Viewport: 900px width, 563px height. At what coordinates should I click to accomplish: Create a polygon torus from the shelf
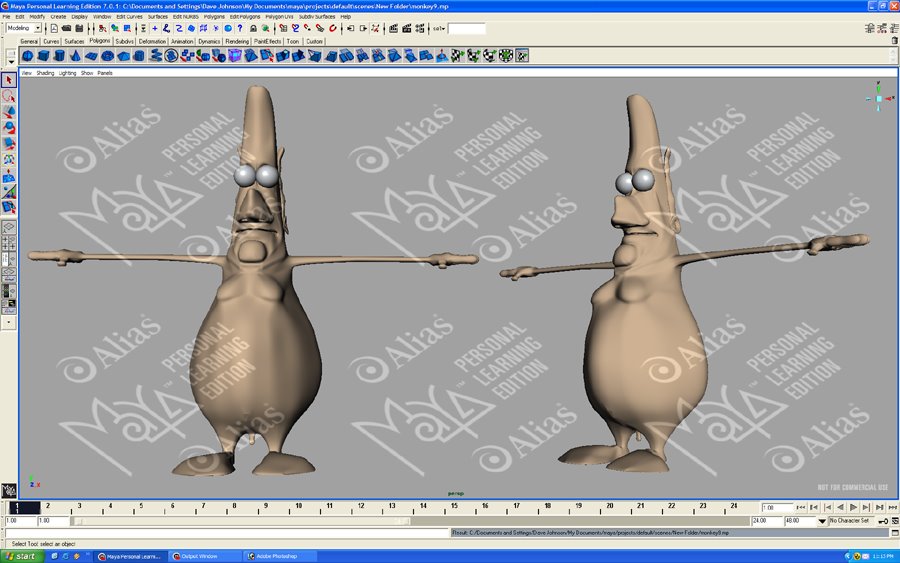pyautogui.click(x=107, y=56)
